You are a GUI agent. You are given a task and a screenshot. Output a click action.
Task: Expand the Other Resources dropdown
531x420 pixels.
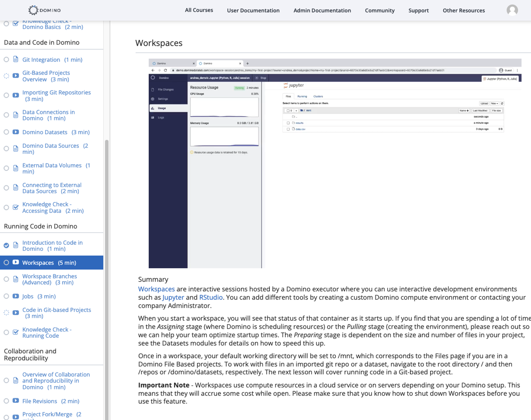pyautogui.click(x=464, y=11)
